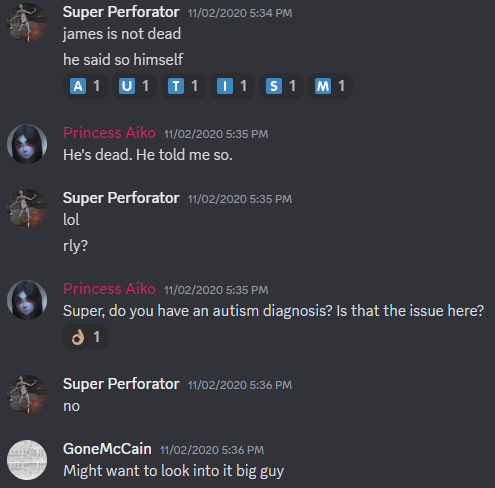Click Super Perforator's avatar next to 'lol'
This screenshot has height=488, width=495.
(27, 209)
